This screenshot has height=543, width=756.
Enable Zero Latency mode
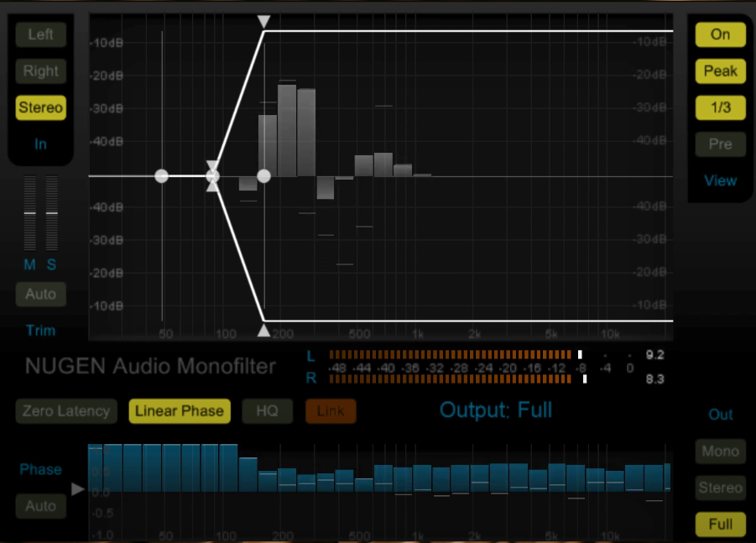[66, 411]
